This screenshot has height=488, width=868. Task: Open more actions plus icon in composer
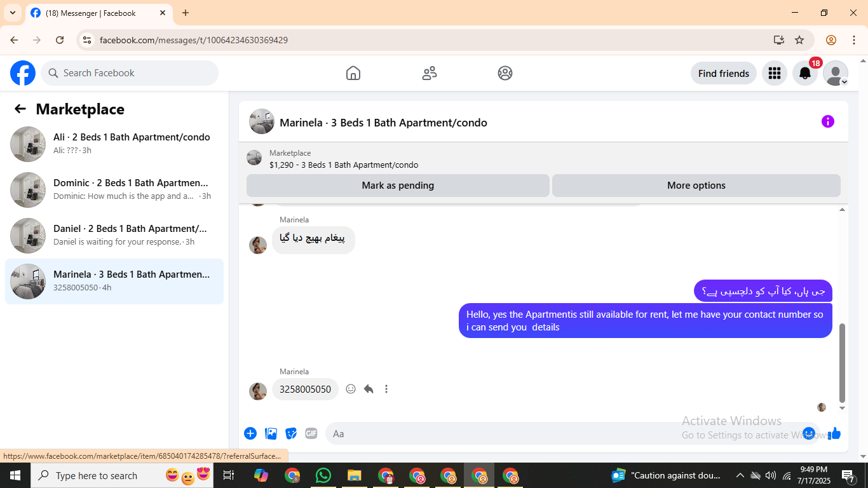pos(250,433)
